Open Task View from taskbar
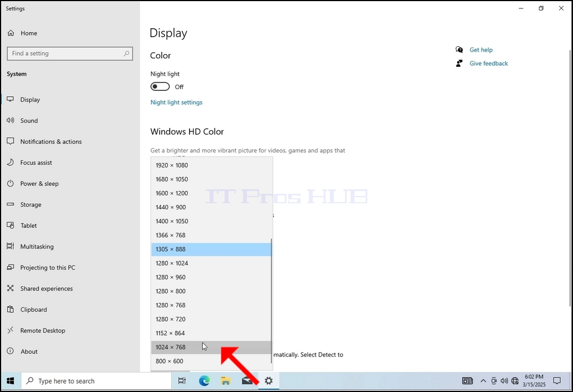 point(182,381)
